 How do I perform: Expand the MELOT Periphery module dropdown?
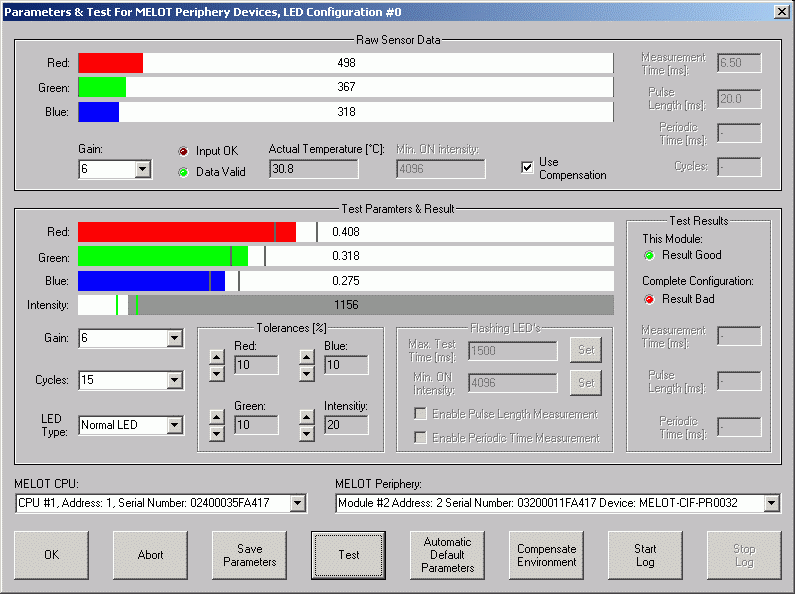coord(771,503)
